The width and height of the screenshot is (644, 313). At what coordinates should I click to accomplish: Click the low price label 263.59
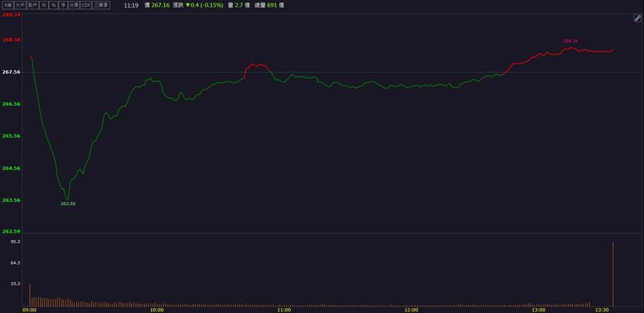click(68, 203)
